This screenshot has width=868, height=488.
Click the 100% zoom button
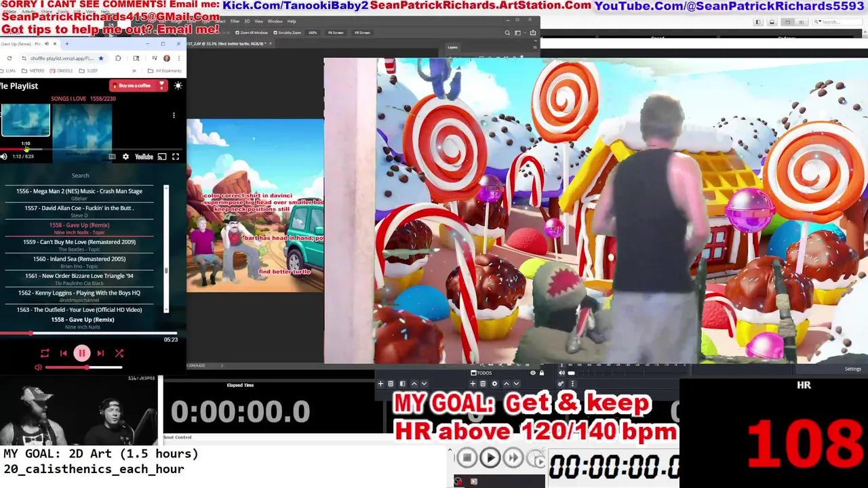(x=313, y=33)
